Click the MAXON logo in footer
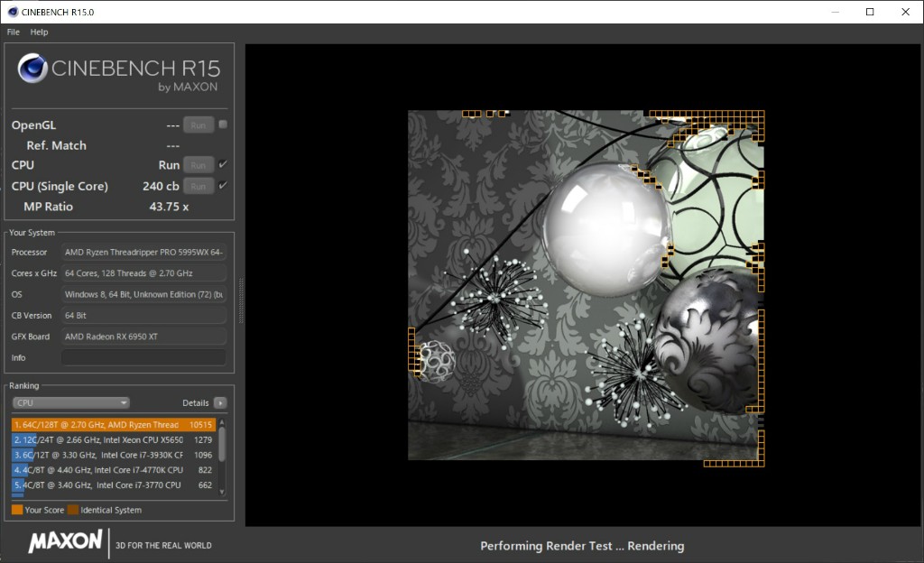 tap(65, 541)
